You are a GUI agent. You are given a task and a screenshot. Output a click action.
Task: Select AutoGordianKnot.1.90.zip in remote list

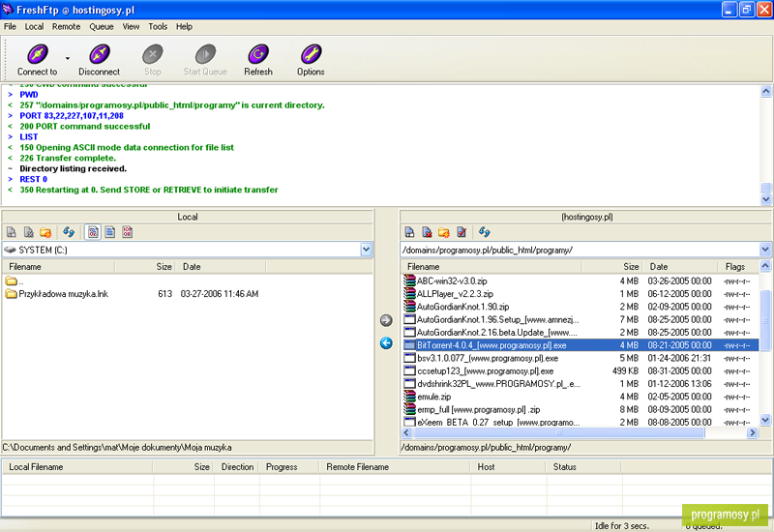click(580, 307)
